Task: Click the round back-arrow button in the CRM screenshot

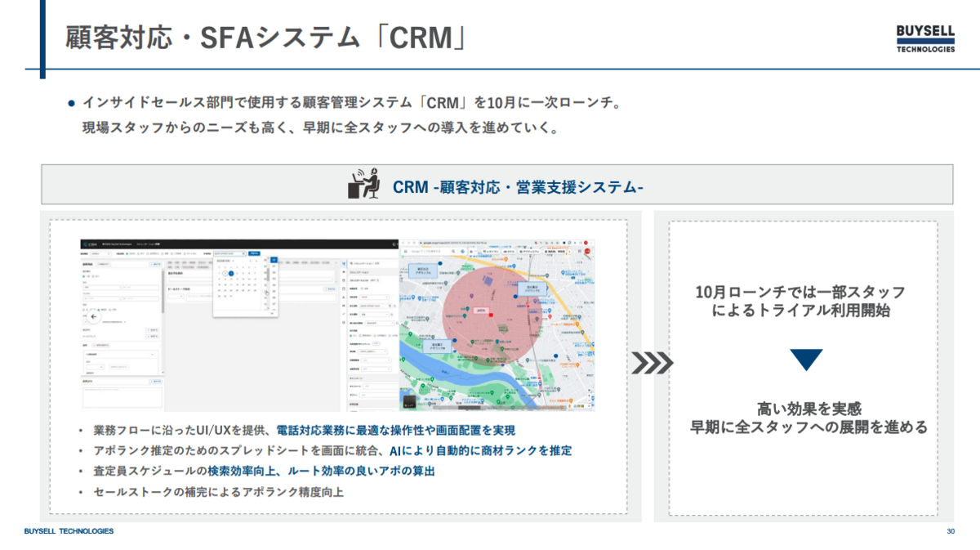Action: coord(94,316)
